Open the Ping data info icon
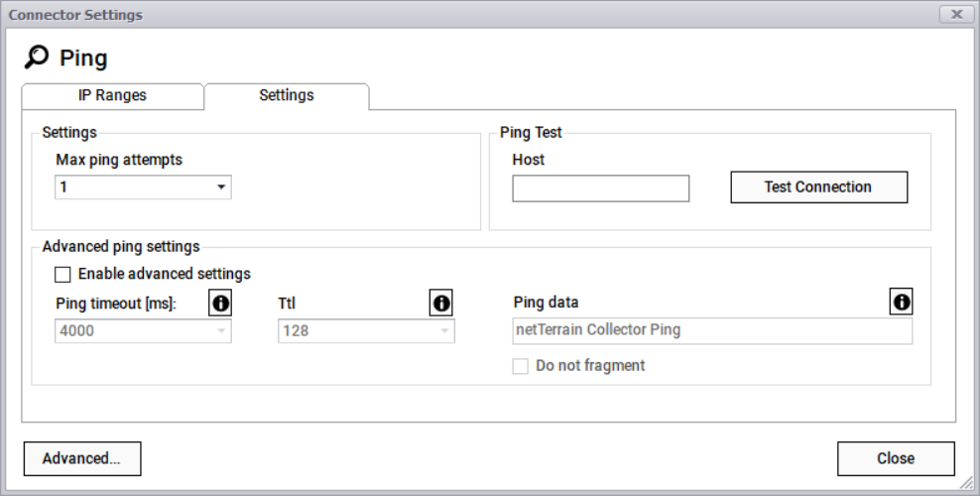Image resolution: width=980 pixels, height=496 pixels. tap(901, 303)
